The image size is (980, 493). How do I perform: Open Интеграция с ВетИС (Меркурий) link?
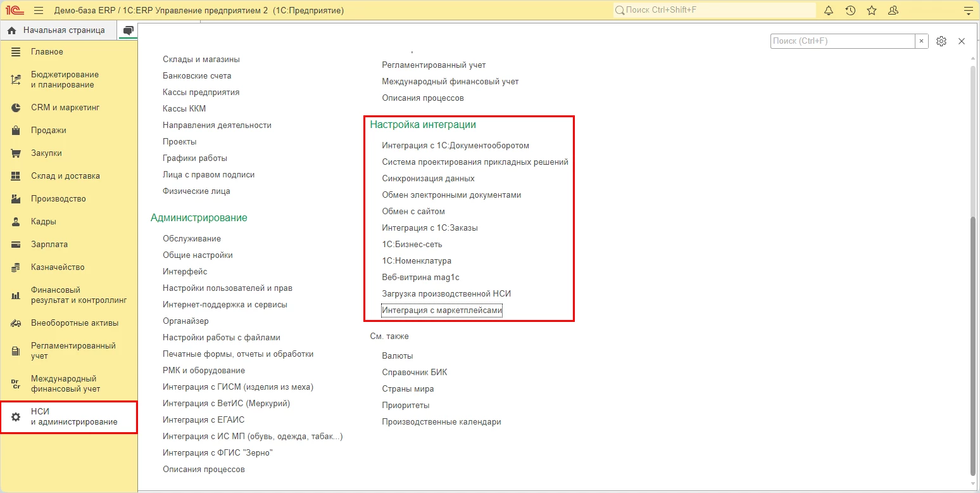click(x=226, y=404)
